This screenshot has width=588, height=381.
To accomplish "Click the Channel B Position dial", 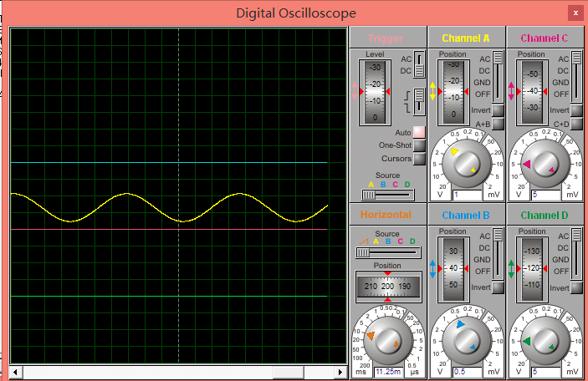I will tap(453, 269).
